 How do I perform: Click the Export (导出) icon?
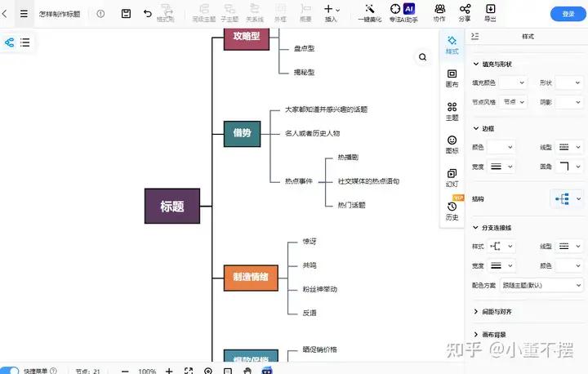click(x=490, y=13)
